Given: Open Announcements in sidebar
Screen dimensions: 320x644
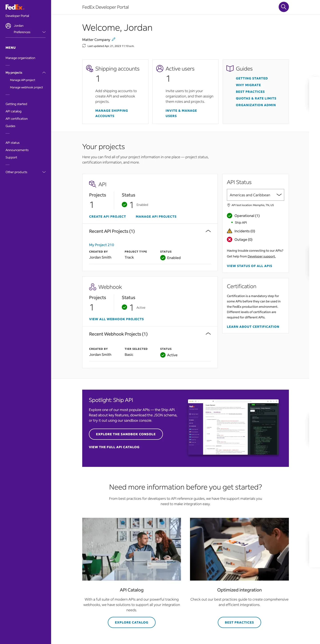Looking at the screenshot, I should (x=17, y=150).
